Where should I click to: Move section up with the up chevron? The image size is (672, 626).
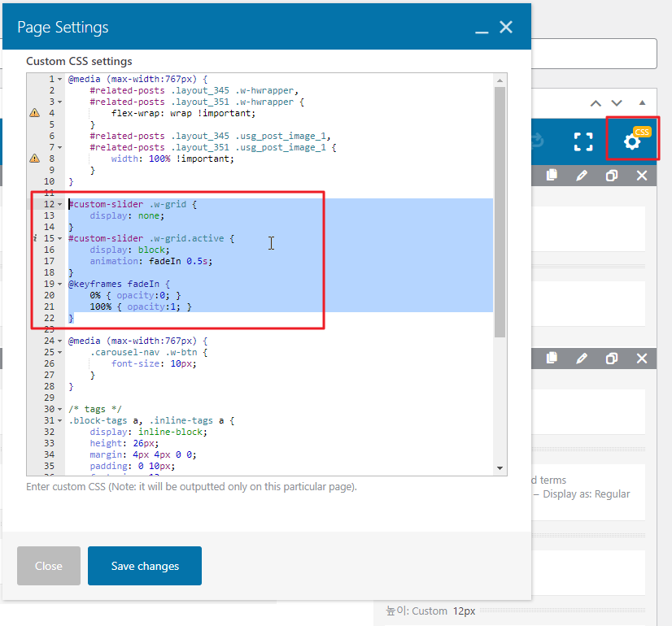596,103
